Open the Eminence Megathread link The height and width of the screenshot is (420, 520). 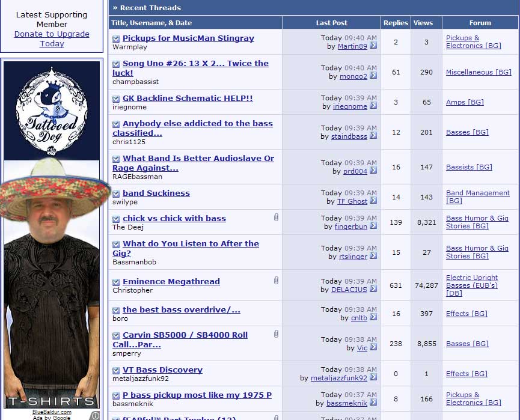171,281
